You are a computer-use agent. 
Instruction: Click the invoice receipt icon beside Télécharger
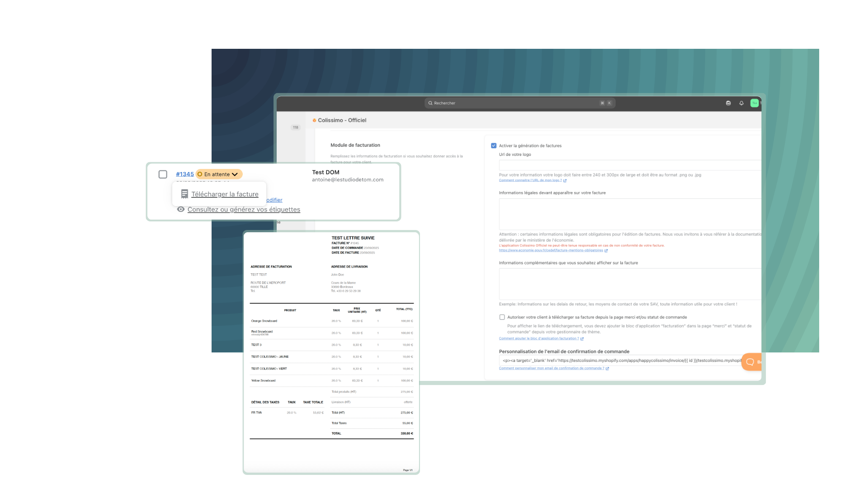click(x=184, y=194)
